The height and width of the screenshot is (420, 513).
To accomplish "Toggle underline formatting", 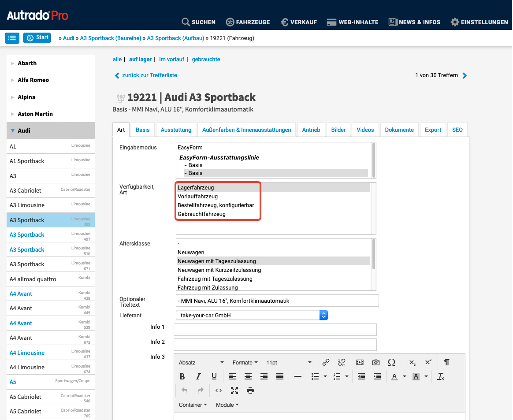I will [x=214, y=376].
